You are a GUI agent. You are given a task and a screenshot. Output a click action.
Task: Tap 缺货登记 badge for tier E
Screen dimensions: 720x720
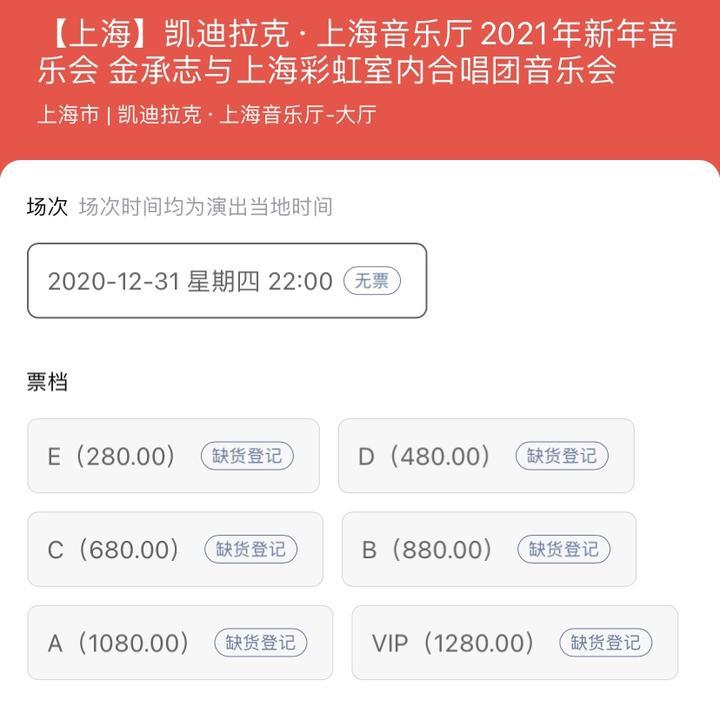click(247, 457)
